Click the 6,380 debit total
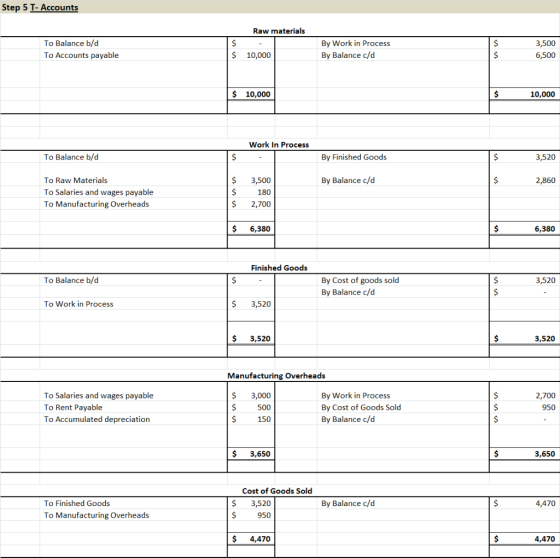Screen dimensions: 560x558 260,229
